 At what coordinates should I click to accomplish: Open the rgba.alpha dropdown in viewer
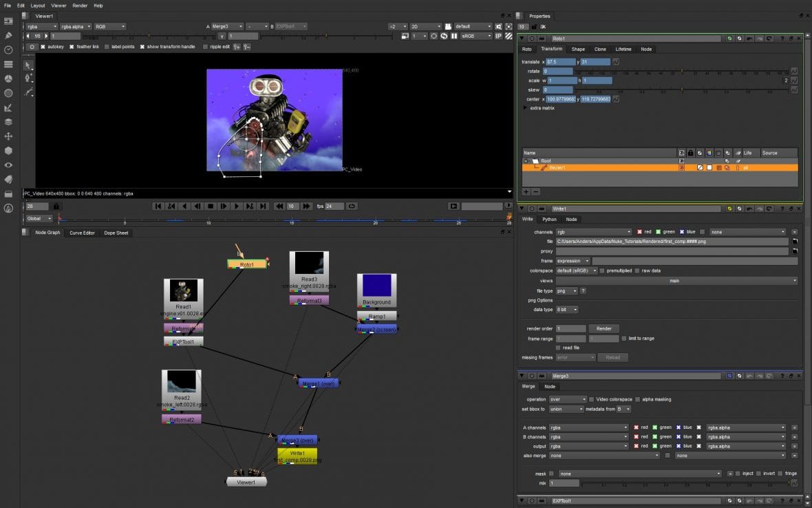76,26
